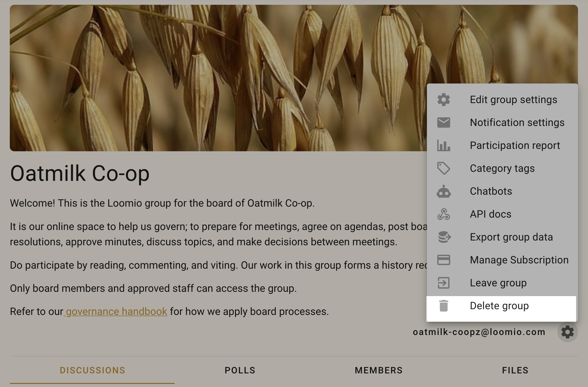Click the tag icon for Category tags
The image size is (588, 387).
443,168
